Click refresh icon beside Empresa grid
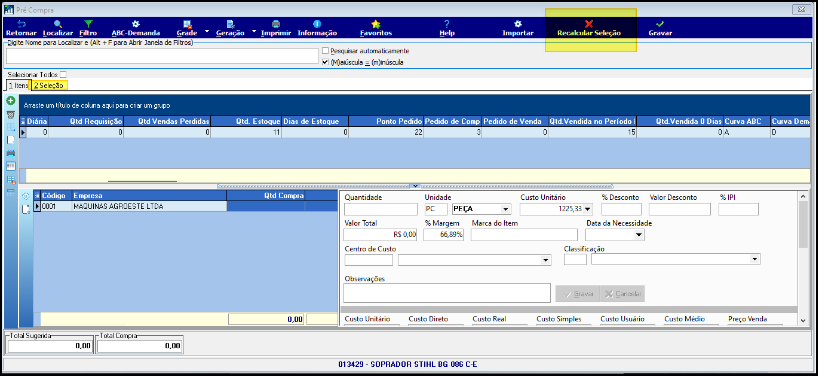 (x=26, y=197)
